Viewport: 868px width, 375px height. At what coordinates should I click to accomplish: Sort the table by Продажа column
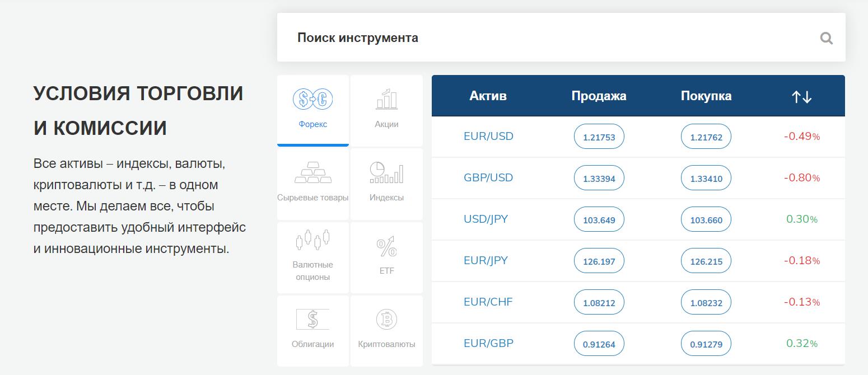tap(598, 96)
